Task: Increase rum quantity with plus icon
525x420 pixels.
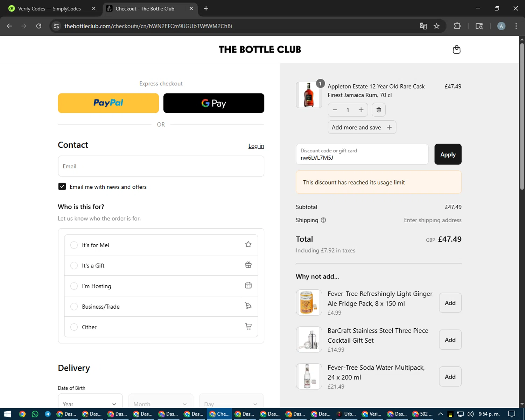Action: pos(361,110)
